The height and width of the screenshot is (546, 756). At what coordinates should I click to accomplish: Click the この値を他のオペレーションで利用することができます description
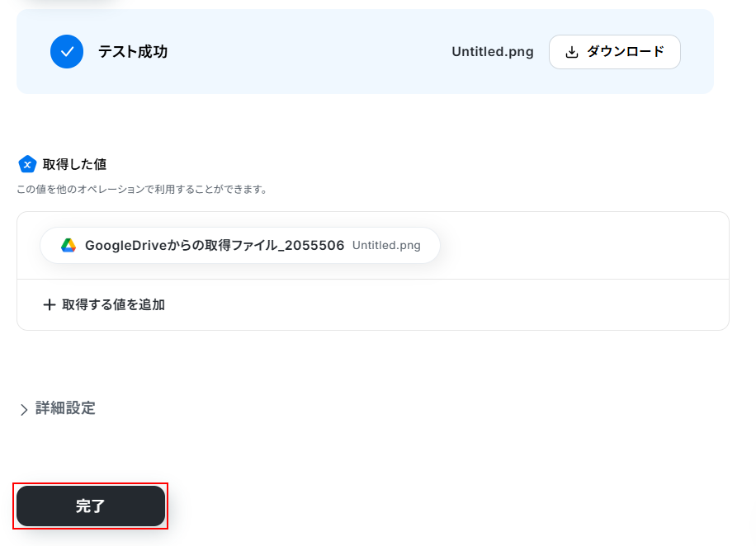[142, 190]
